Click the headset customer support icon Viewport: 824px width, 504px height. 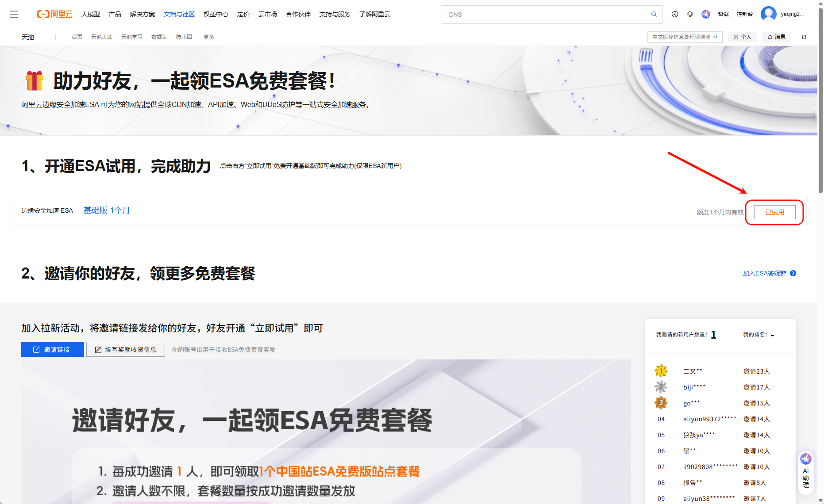pyautogui.click(x=690, y=14)
